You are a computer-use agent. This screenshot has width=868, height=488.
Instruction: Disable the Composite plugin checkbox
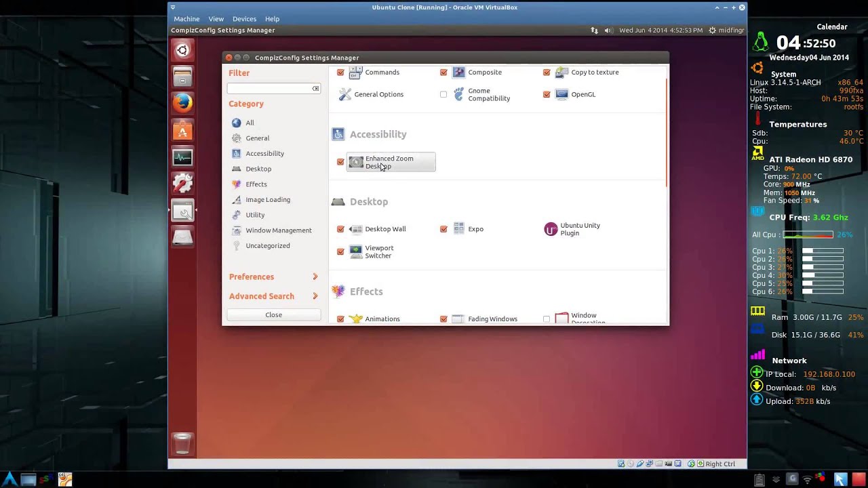pos(443,72)
